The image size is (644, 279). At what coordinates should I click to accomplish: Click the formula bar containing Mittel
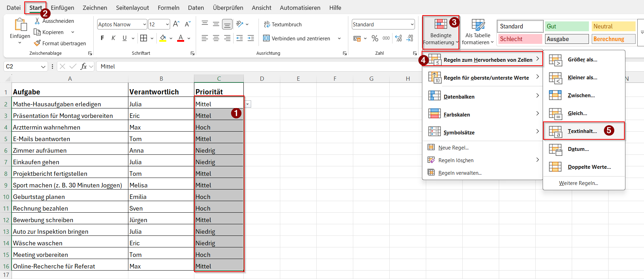246,66
